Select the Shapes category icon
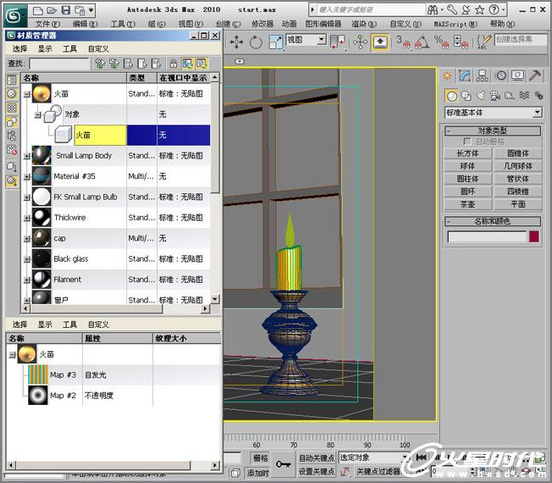552x483 pixels. 466,95
